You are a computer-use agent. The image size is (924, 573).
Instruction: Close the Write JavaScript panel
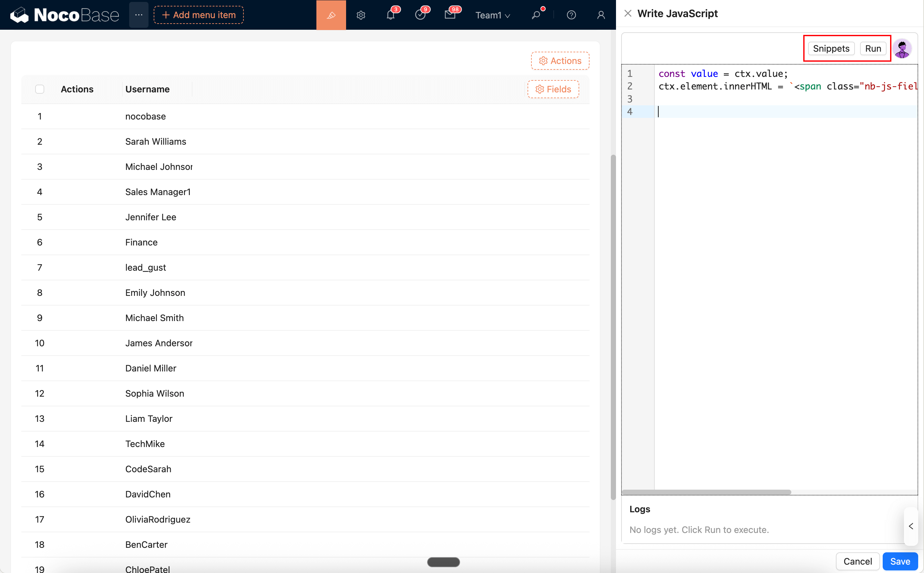[628, 13]
